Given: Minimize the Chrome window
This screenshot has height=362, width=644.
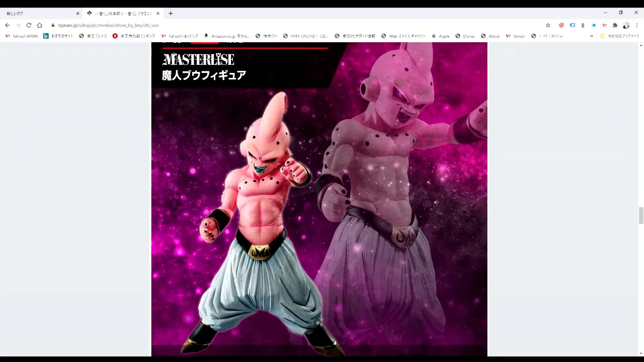Looking at the screenshot, I should click(x=605, y=13).
